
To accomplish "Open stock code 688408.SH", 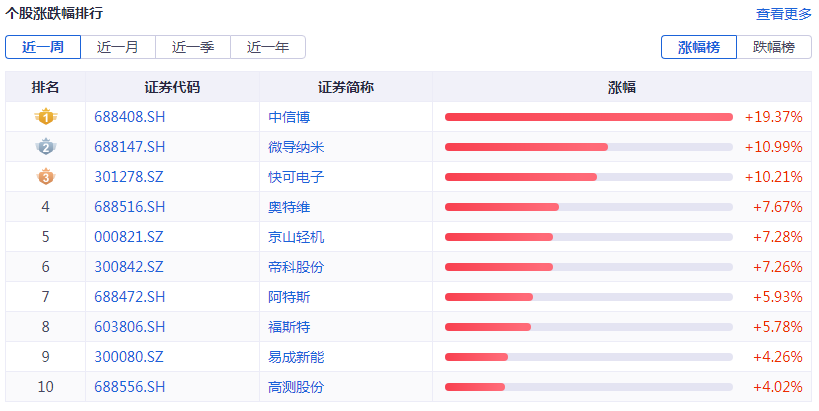I will pyautogui.click(x=129, y=117).
